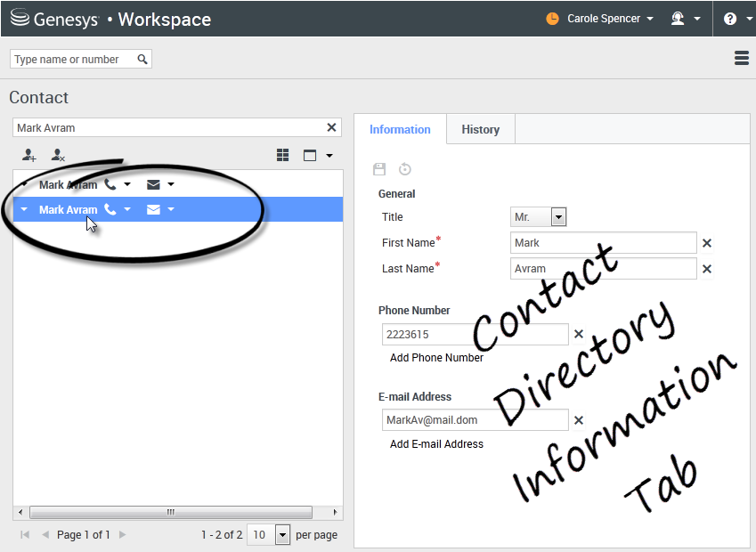756x552 pixels.
Task: Click email icon on first Mark Avram row
Action: (x=153, y=185)
